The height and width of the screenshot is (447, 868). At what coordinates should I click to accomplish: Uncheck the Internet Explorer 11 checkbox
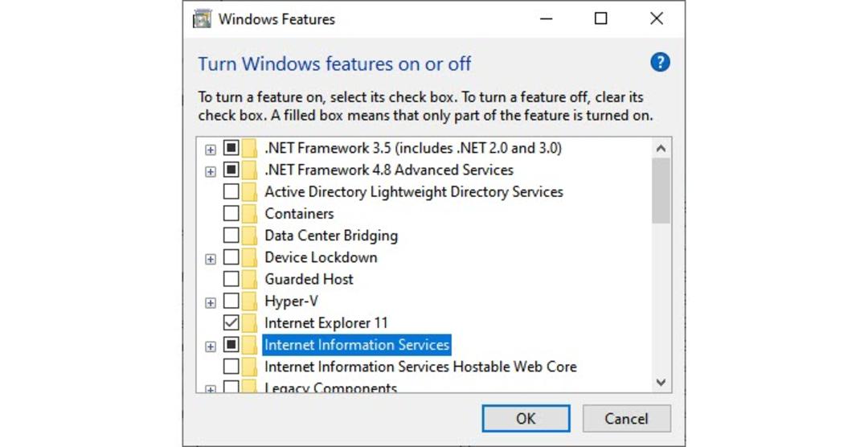231,323
